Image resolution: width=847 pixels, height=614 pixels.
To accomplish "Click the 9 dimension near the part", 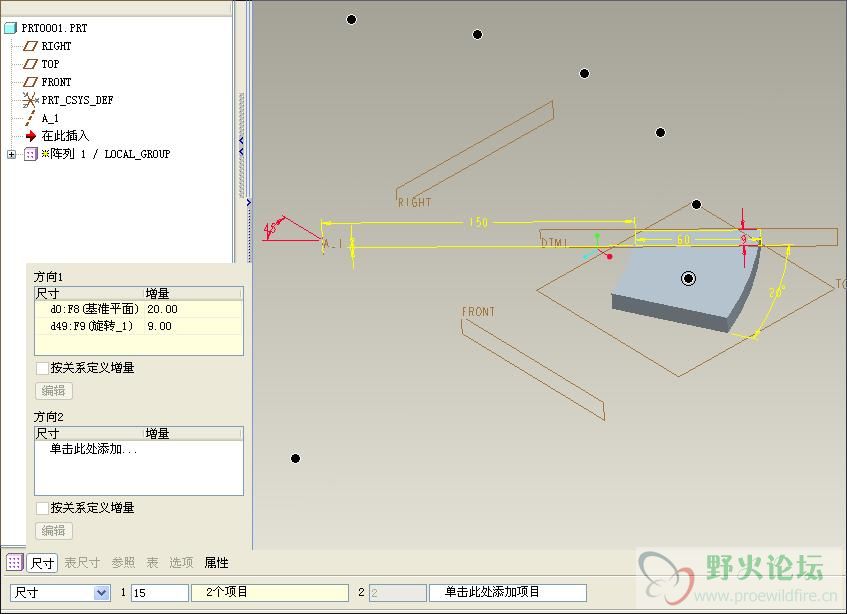I will click(744, 239).
